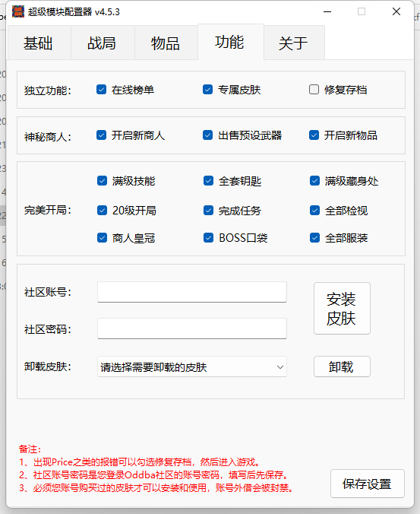Select the 物品 tab
Viewport: 420px width, 514px height.
click(166, 43)
